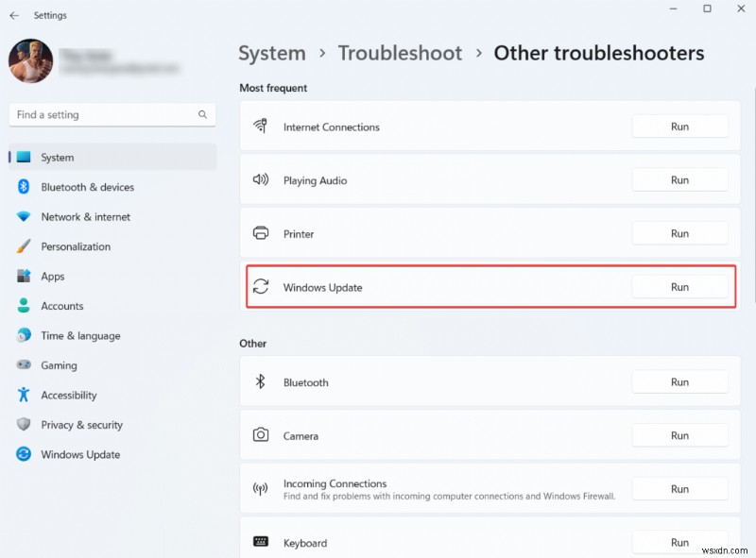This screenshot has width=756, height=558.
Task: Go to Accounts settings
Action: (62, 306)
